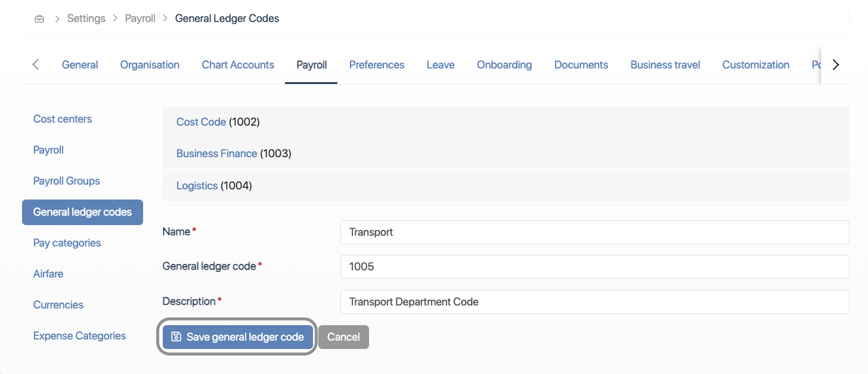Select Payroll Groups in the sidebar
The image size is (868, 374).
(67, 181)
